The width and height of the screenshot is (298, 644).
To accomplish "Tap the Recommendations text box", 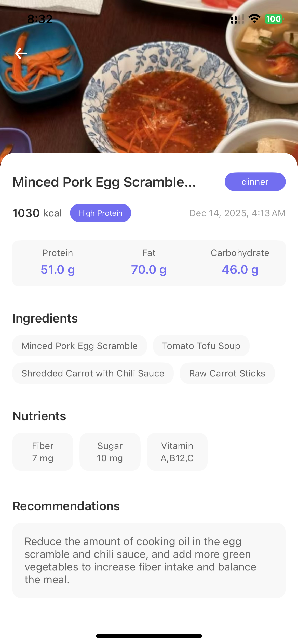I will click(x=149, y=560).
